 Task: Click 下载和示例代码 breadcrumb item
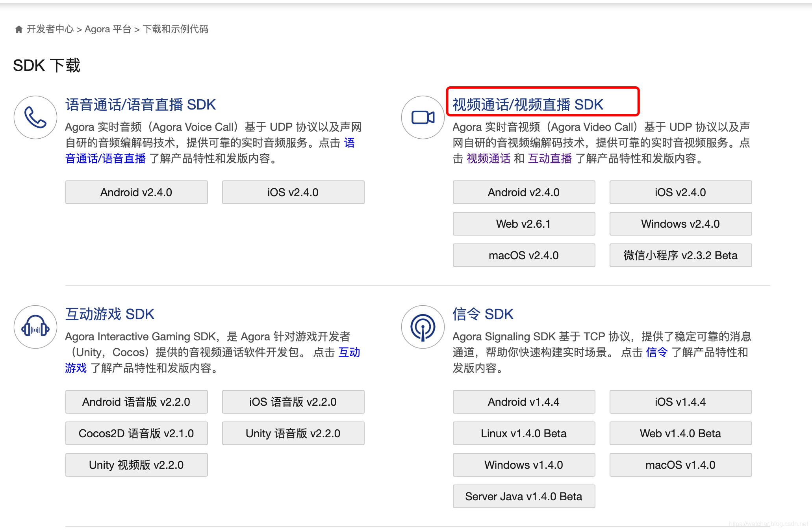(175, 29)
